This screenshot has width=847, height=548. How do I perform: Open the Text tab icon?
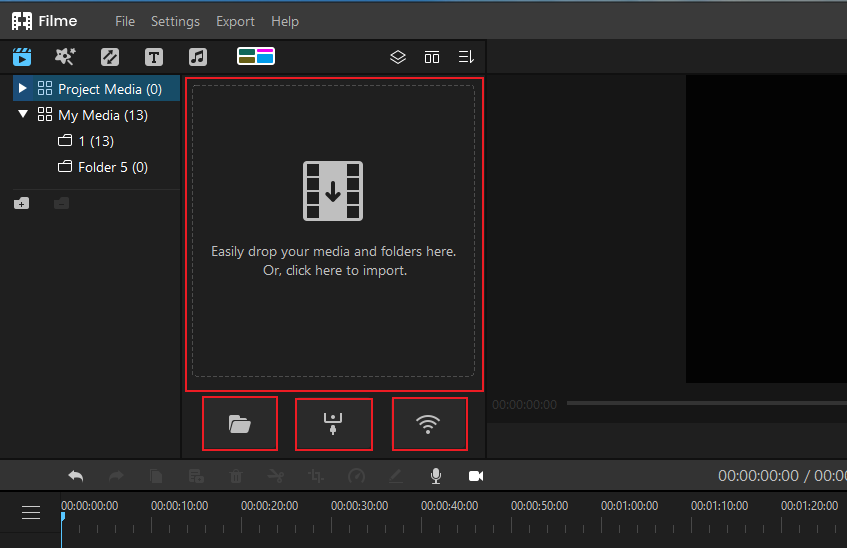[x=154, y=57]
